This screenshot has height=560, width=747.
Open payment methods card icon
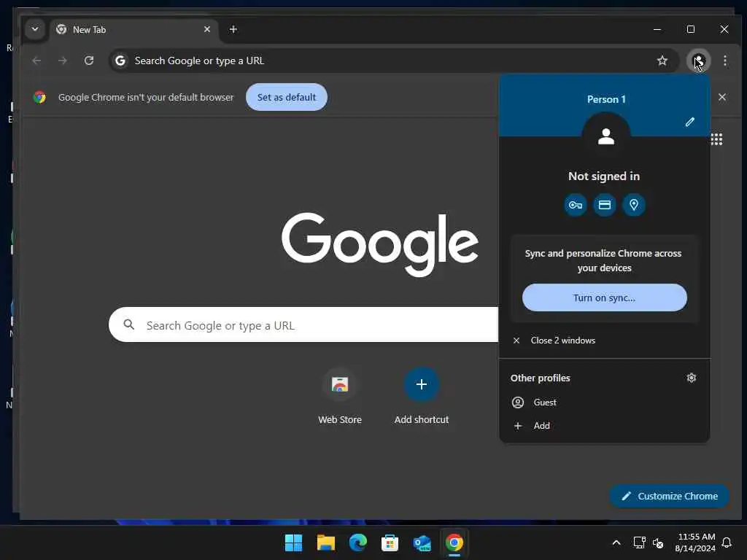(x=605, y=205)
